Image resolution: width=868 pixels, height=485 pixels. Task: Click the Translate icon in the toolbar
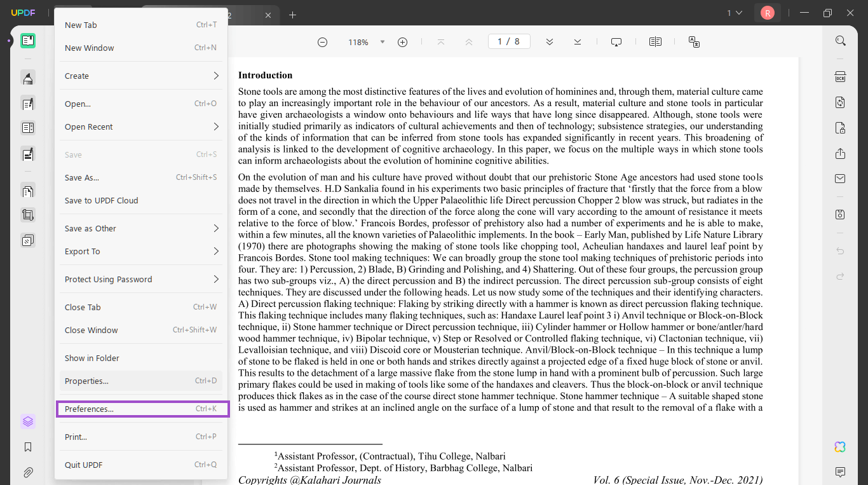coord(694,41)
